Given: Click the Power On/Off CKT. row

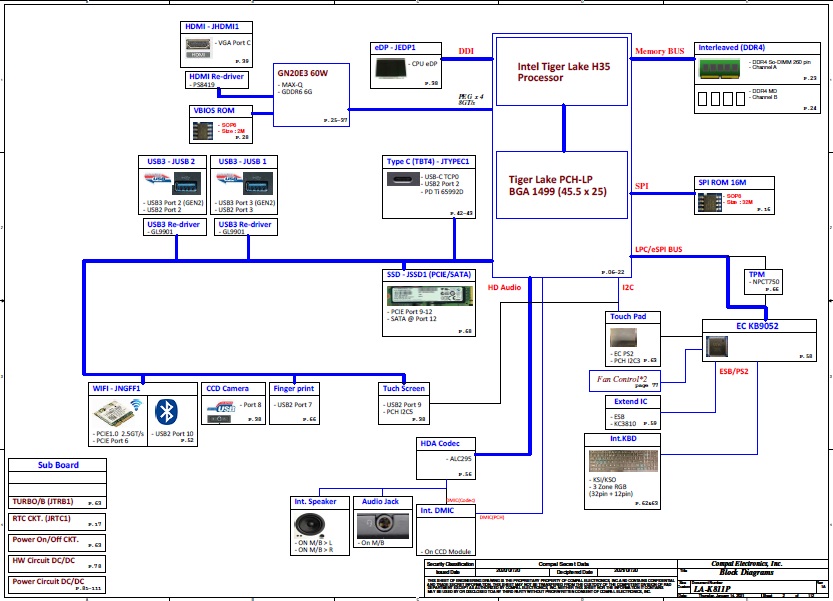Looking at the screenshot, I should point(57,543).
